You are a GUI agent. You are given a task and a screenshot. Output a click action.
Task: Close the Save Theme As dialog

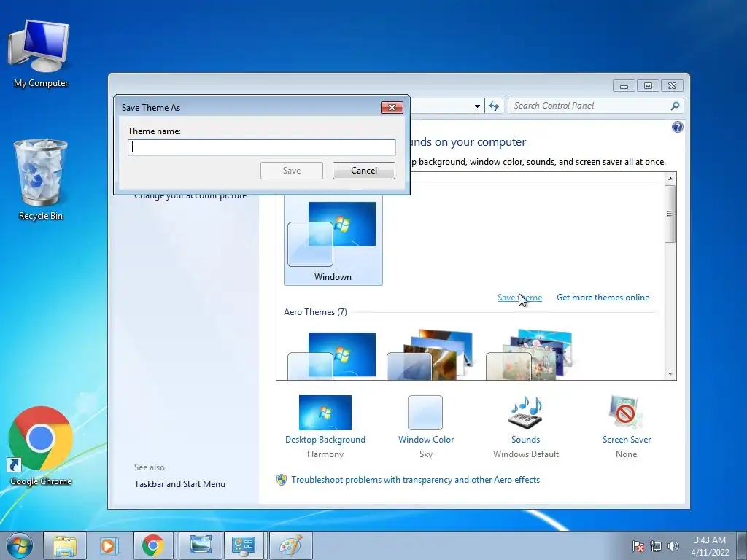tap(392, 108)
